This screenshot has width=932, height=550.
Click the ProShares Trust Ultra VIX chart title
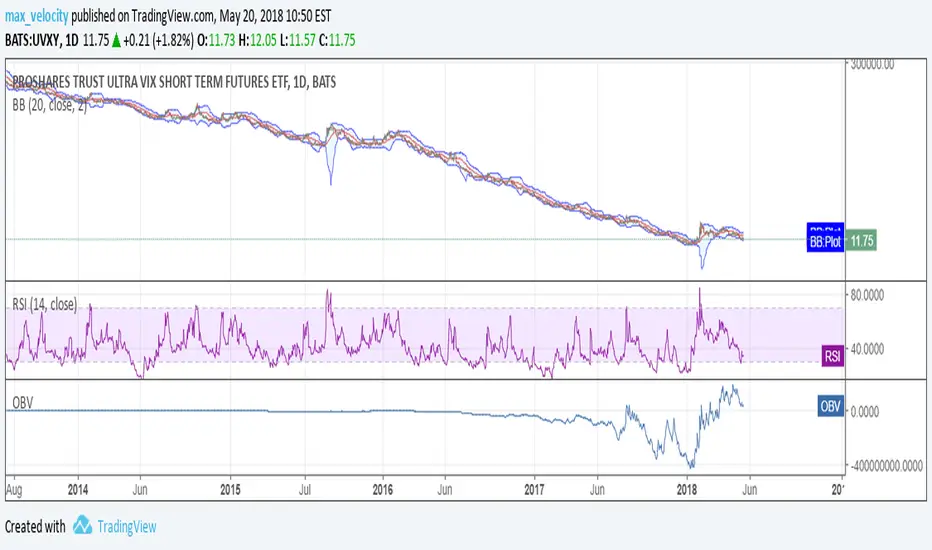[174, 82]
